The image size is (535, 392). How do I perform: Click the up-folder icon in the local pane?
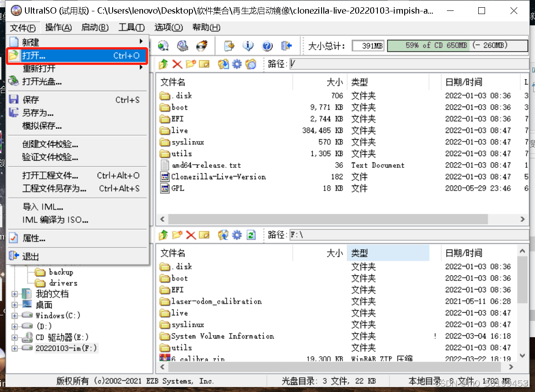pyautogui.click(x=163, y=235)
